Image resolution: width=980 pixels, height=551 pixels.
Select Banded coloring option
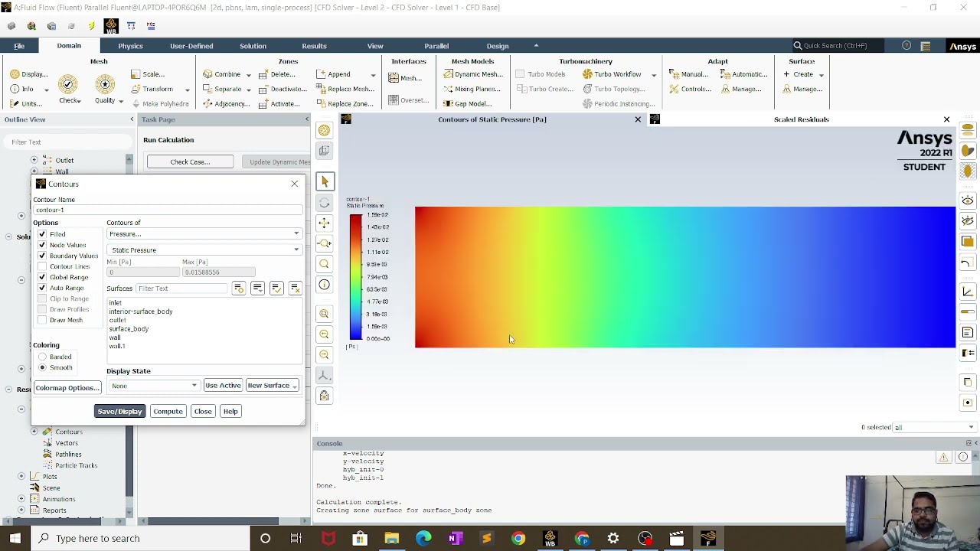(x=43, y=357)
